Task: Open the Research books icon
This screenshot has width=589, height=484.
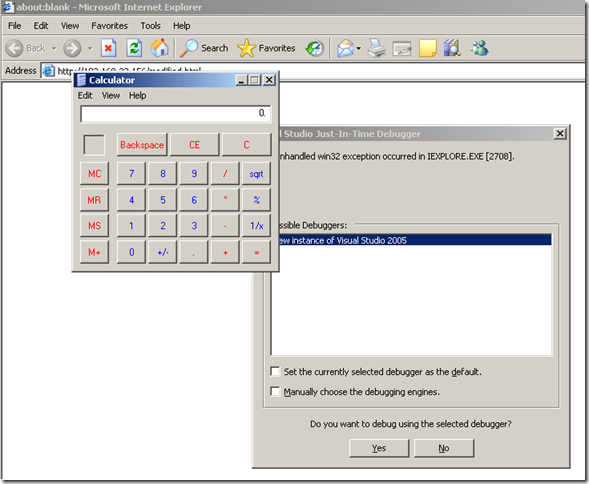Action: [x=452, y=48]
